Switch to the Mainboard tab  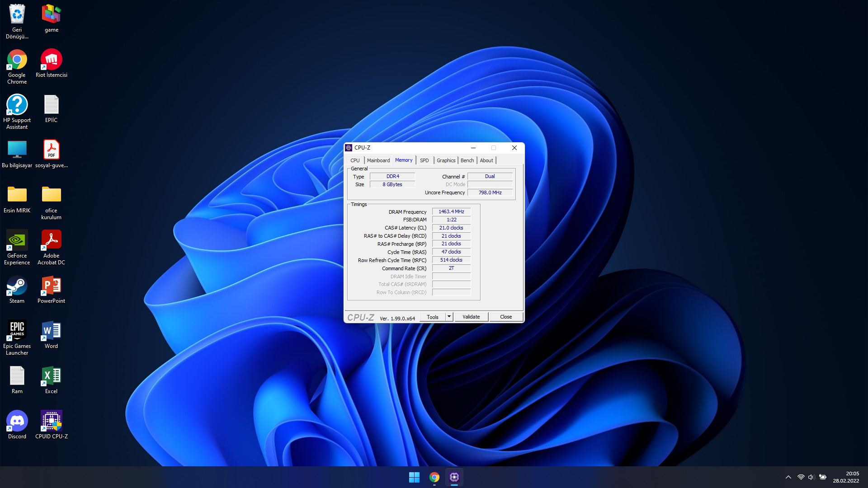point(378,160)
